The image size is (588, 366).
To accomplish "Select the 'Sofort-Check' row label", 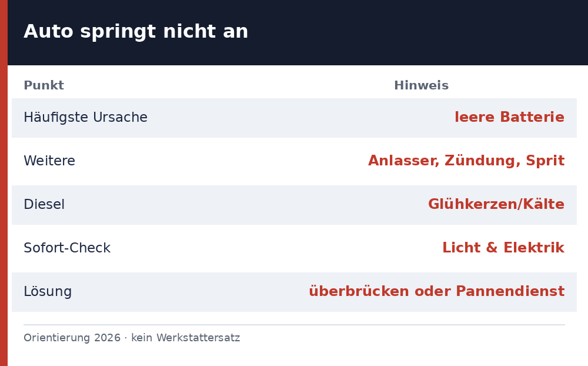I will tap(67, 248).
